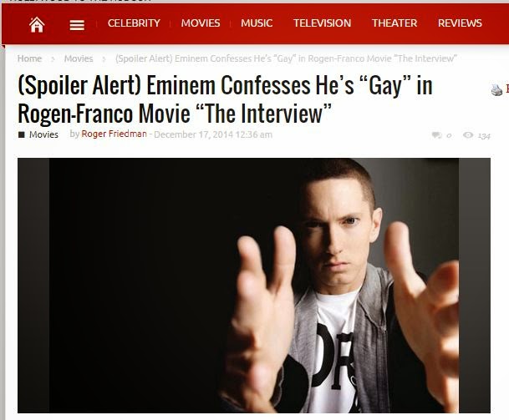
Task: Click the Movies breadcrumb link
Action: 79,58
